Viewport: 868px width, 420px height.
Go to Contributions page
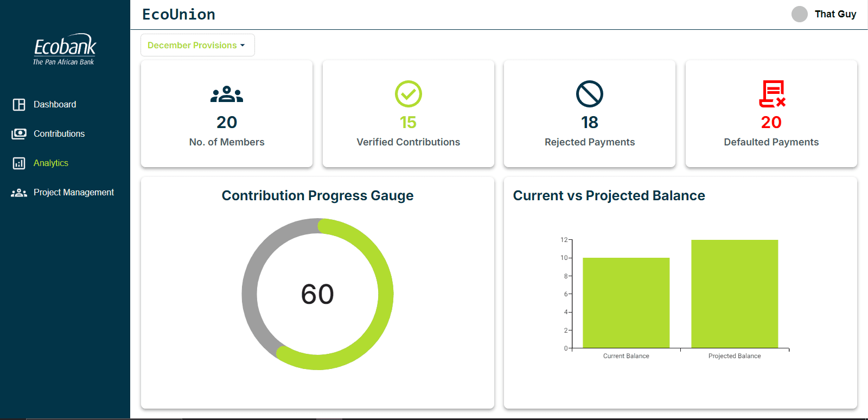(59, 133)
